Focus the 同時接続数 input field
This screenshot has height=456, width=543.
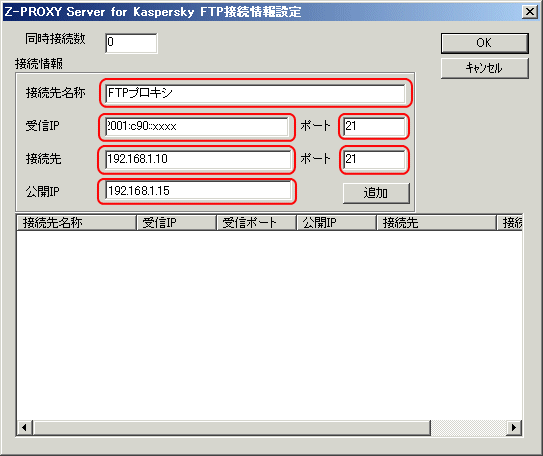point(131,43)
